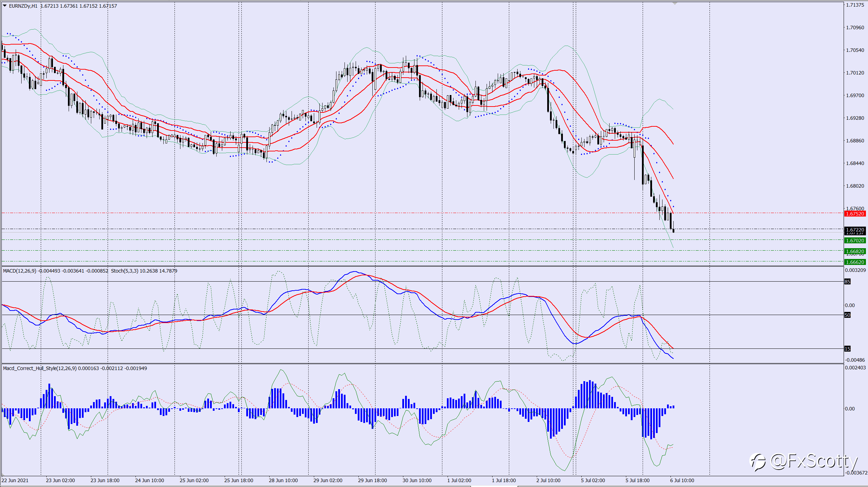
Task: Click the 1.69280 price scale value
Action: pos(855,118)
